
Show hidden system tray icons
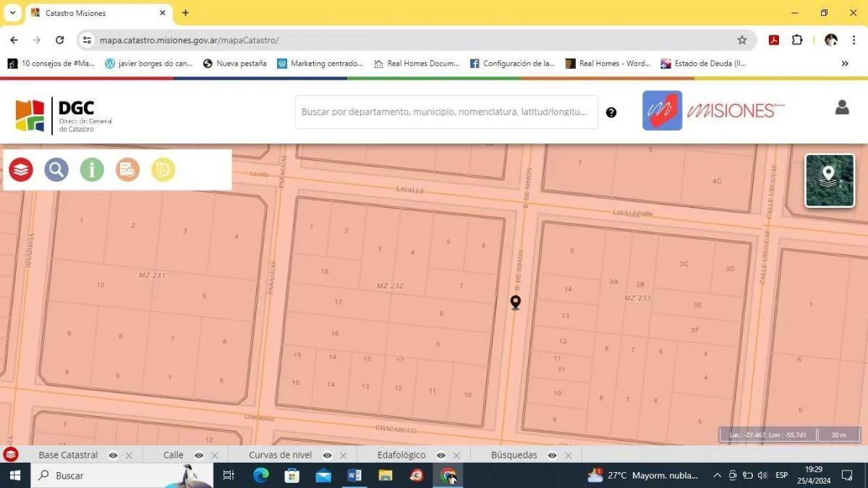pyautogui.click(x=717, y=476)
